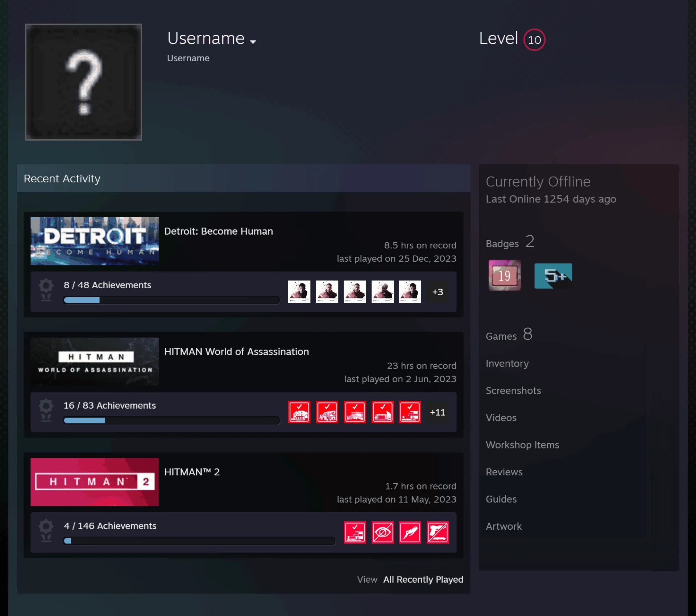Click fourth Detroit achievement icon
Image resolution: width=696 pixels, height=616 pixels.
point(382,292)
